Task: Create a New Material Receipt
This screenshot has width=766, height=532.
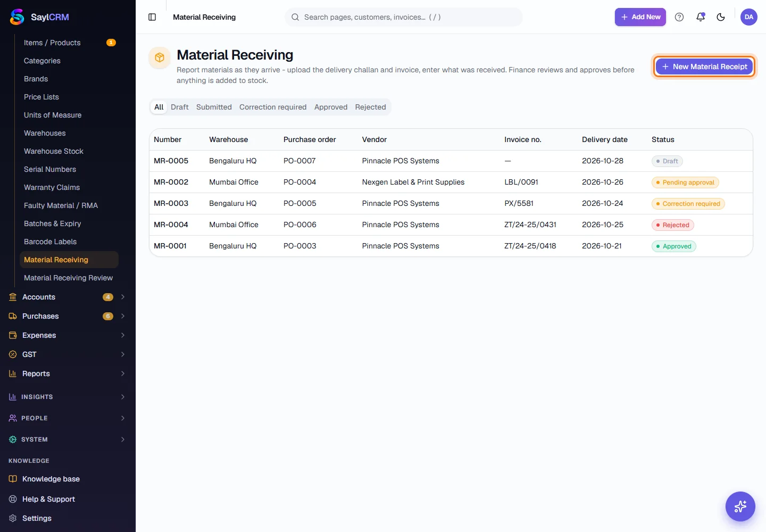Action: [x=704, y=66]
